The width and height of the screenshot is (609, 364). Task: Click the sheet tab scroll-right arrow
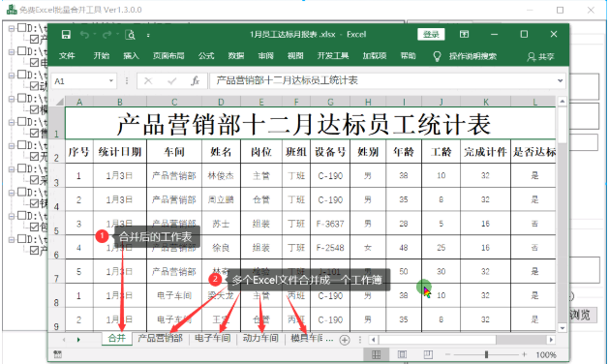coord(78,340)
